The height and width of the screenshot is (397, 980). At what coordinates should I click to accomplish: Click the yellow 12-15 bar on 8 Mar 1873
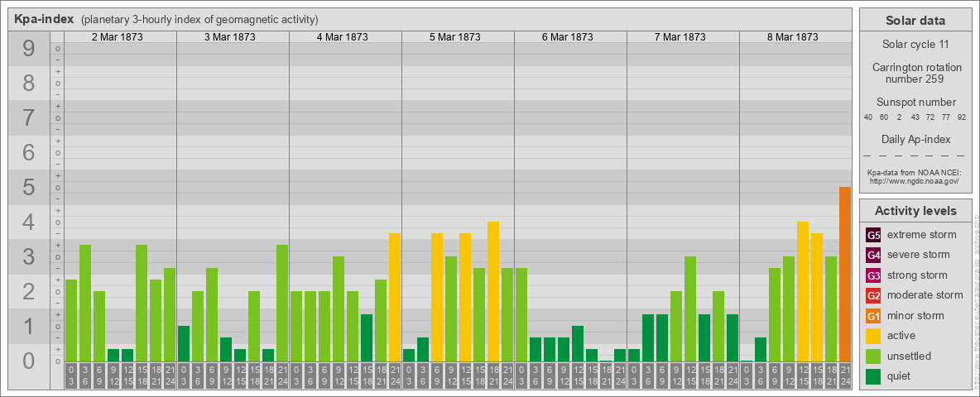803,291
